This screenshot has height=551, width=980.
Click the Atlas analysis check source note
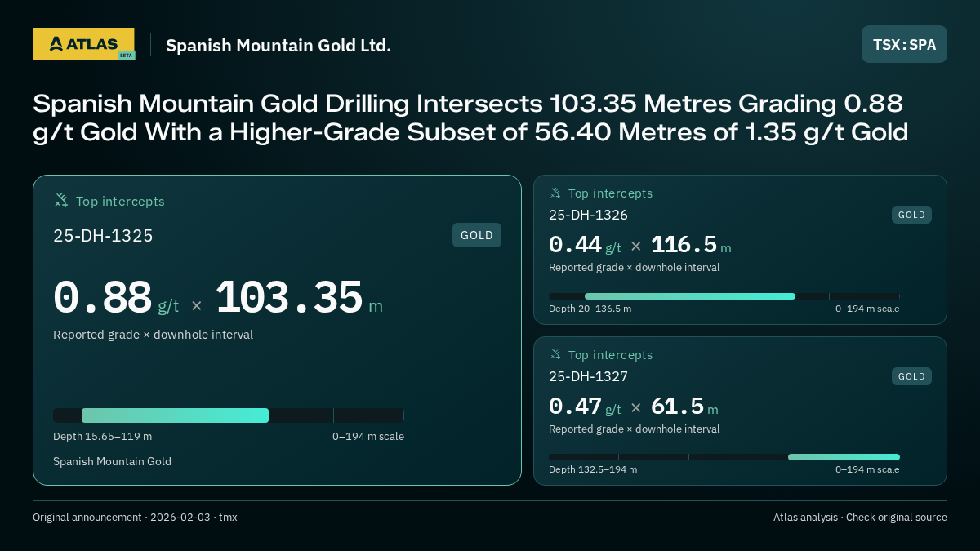pos(860,518)
